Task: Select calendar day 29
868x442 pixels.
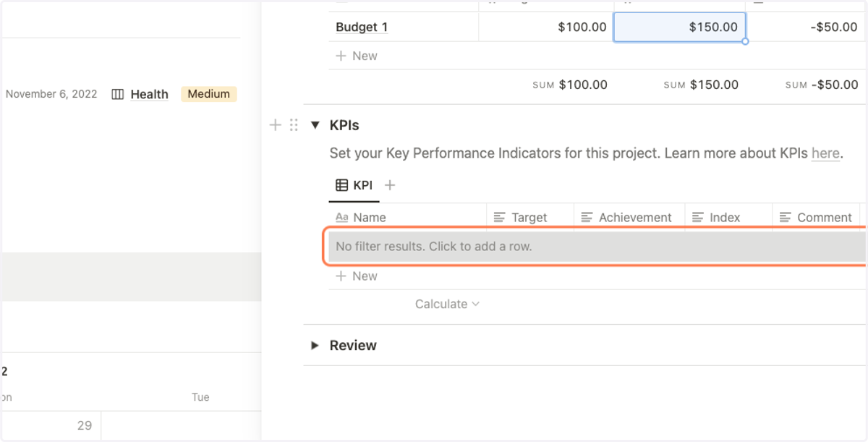Action: coord(85,425)
